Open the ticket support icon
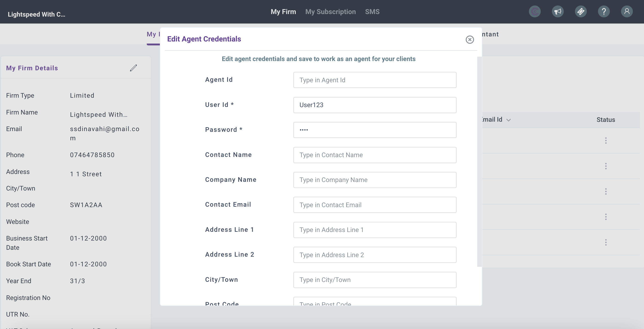644x329 pixels. (x=580, y=12)
